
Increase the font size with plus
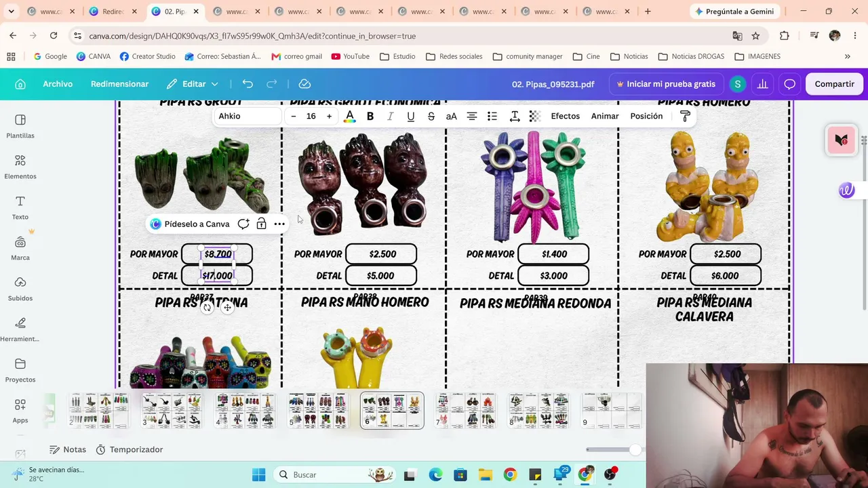click(x=329, y=117)
